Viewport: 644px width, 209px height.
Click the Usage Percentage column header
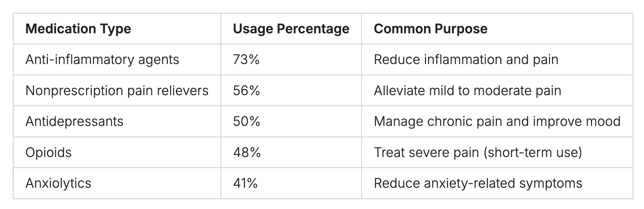tap(291, 29)
